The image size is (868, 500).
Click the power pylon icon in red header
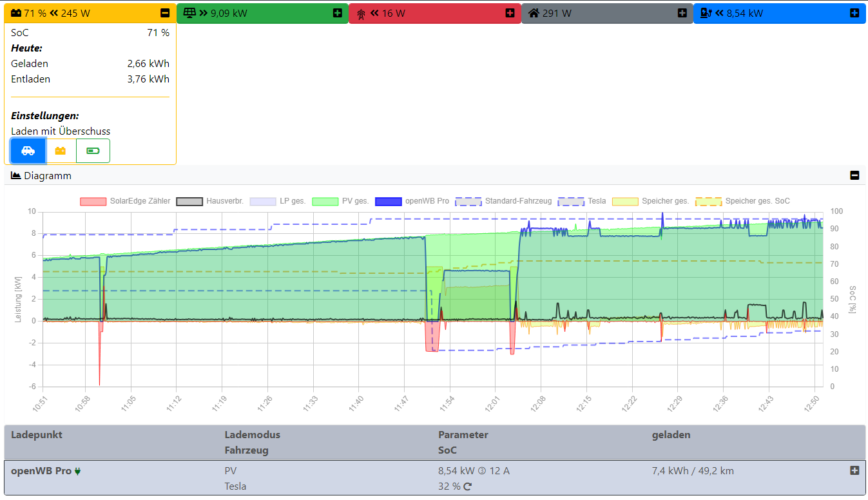361,13
